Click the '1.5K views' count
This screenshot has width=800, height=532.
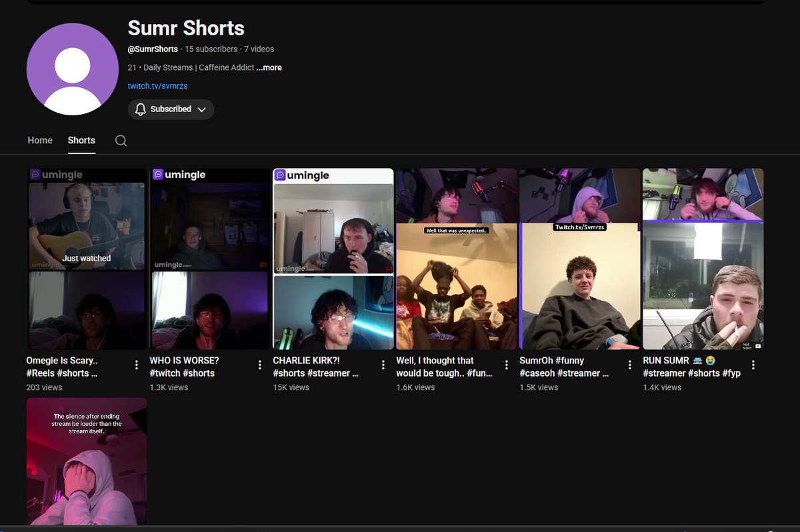[x=539, y=387]
